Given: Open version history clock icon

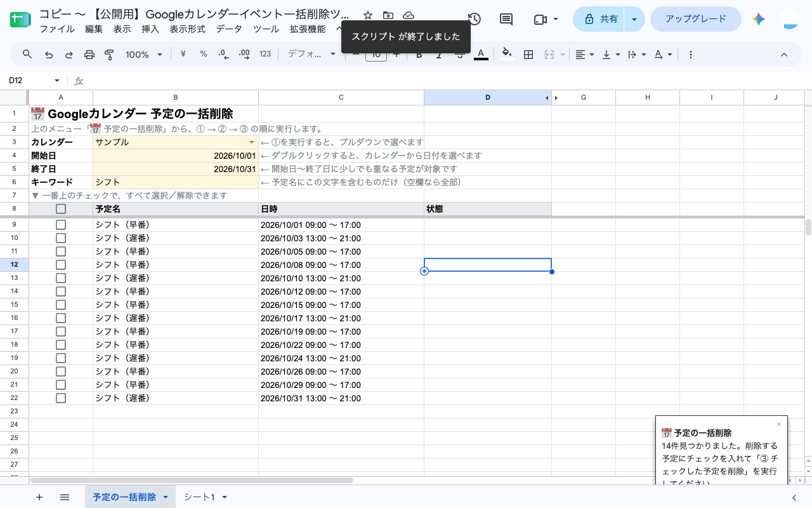Looking at the screenshot, I should coord(474,19).
